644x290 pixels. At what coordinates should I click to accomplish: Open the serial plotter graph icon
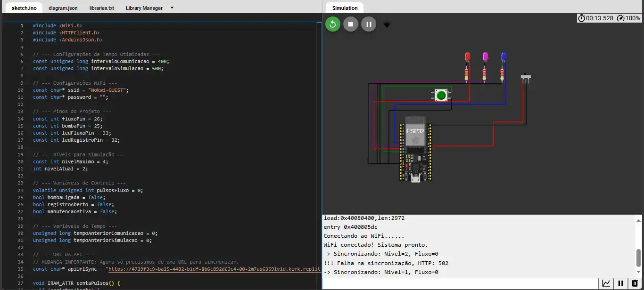pyautogui.click(x=606, y=283)
